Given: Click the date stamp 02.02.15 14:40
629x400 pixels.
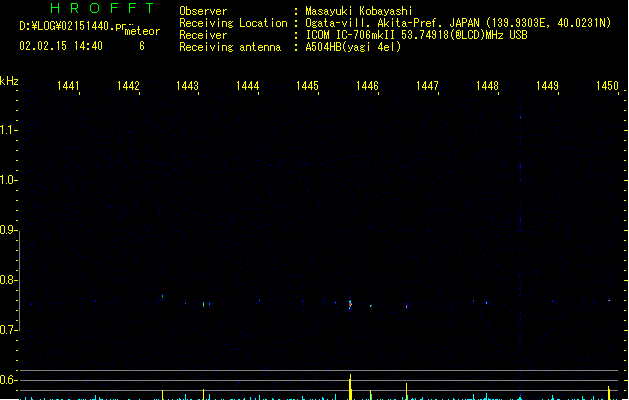Looking at the screenshot, I should coord(61,46).
